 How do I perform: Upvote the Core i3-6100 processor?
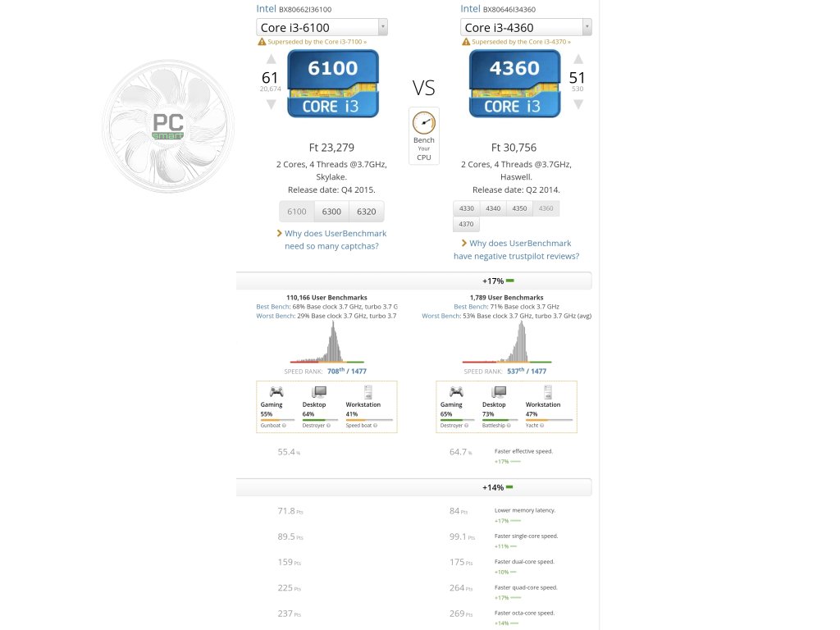point(271,59)
